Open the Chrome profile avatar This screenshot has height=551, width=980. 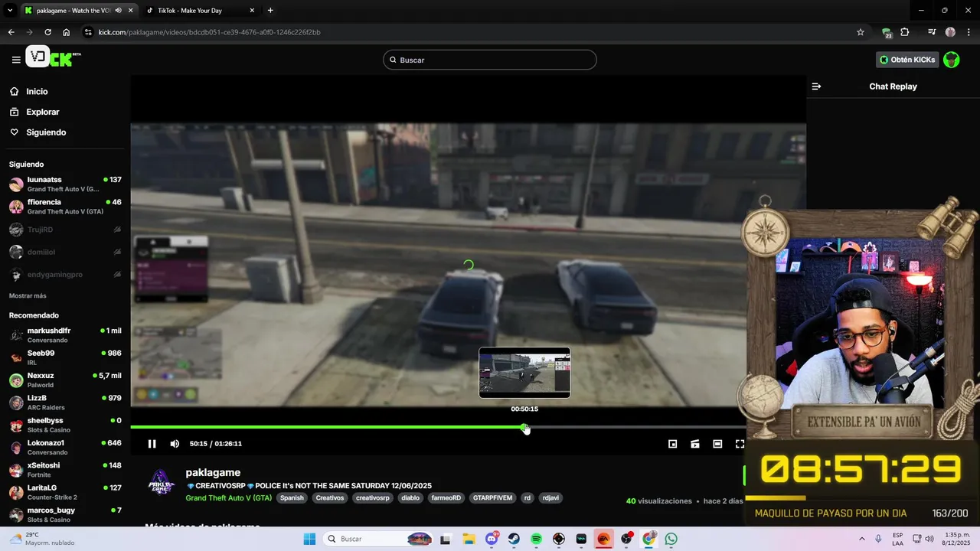coord(950,32)
